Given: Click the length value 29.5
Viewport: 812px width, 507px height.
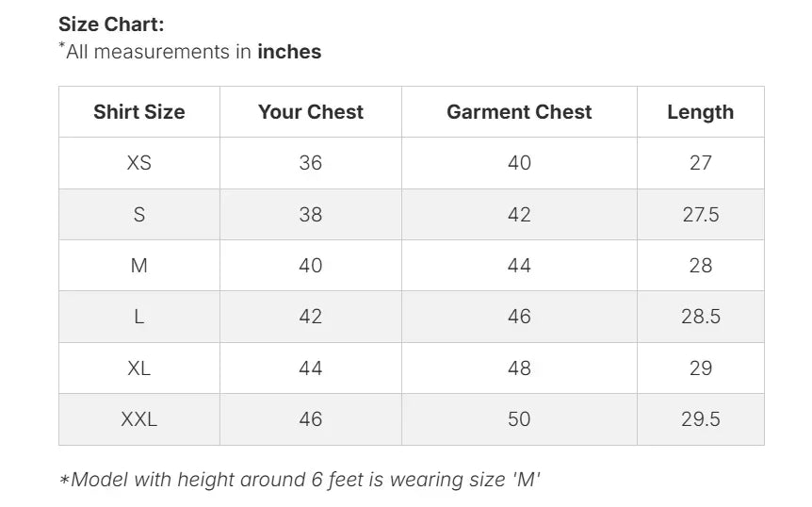Looking at the screenshot, I should [x=700, y=419].
